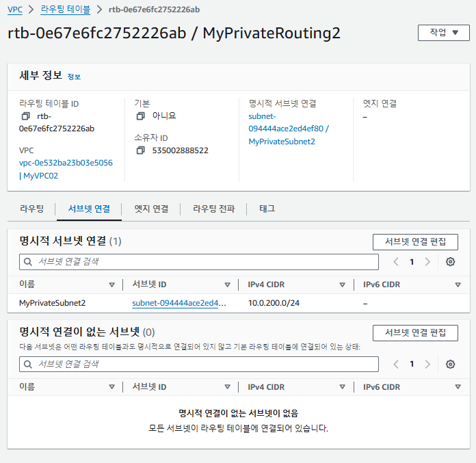The width and height of the screenshot is (476, 463).
Task: Open settings gear for subnets without explicit association
Action: coord(450,364)
